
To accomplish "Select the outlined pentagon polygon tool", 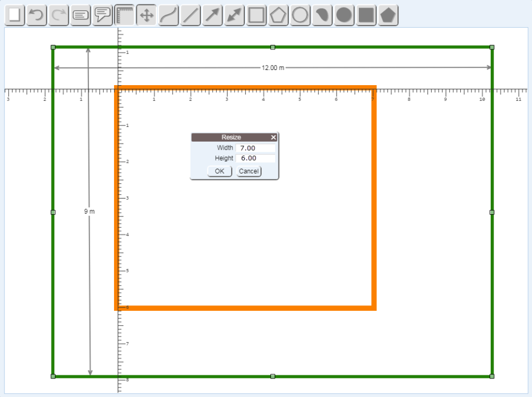I will pos(278,15).
